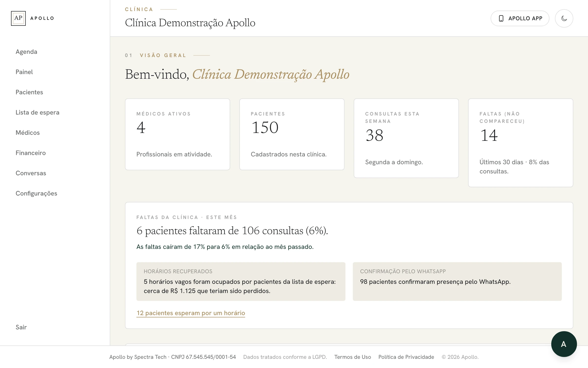Open Pacientes section
The height and width of the screenshot is (368, 588).
point(29,92)
